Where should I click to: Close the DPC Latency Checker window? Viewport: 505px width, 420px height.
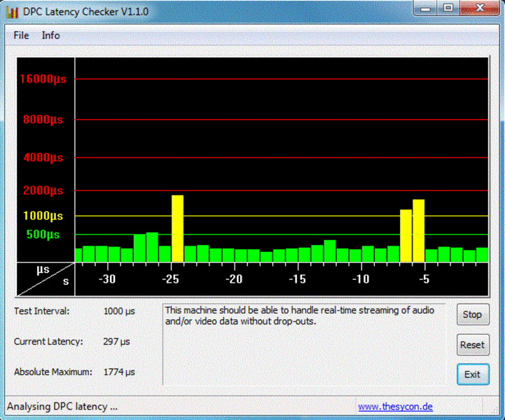tap(480, 8)
